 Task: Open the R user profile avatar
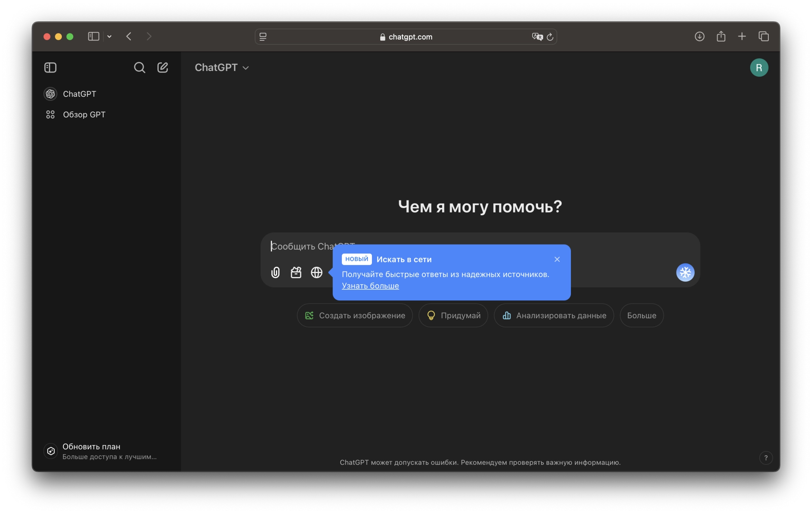(758, 68)
